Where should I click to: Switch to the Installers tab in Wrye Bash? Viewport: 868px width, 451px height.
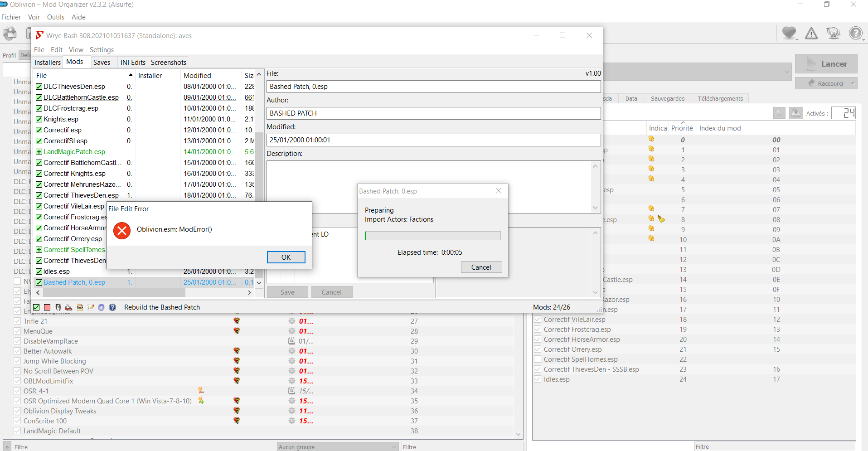(x=48, y=62)
